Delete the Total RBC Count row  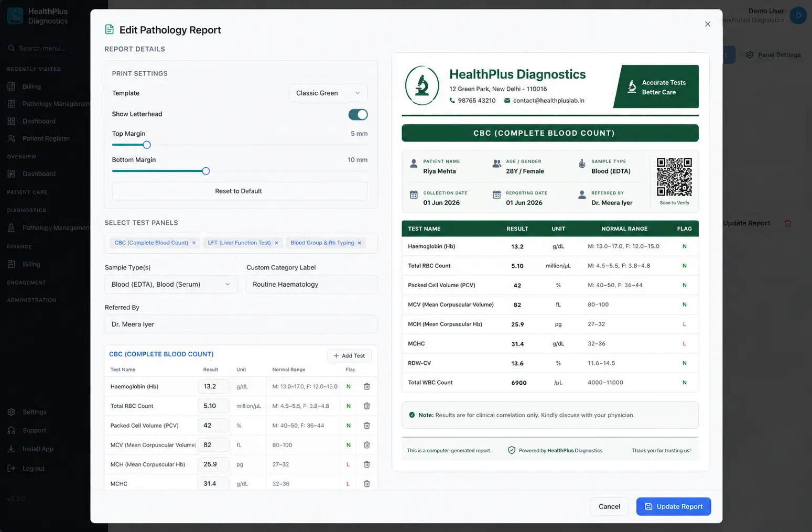point(367,406)
